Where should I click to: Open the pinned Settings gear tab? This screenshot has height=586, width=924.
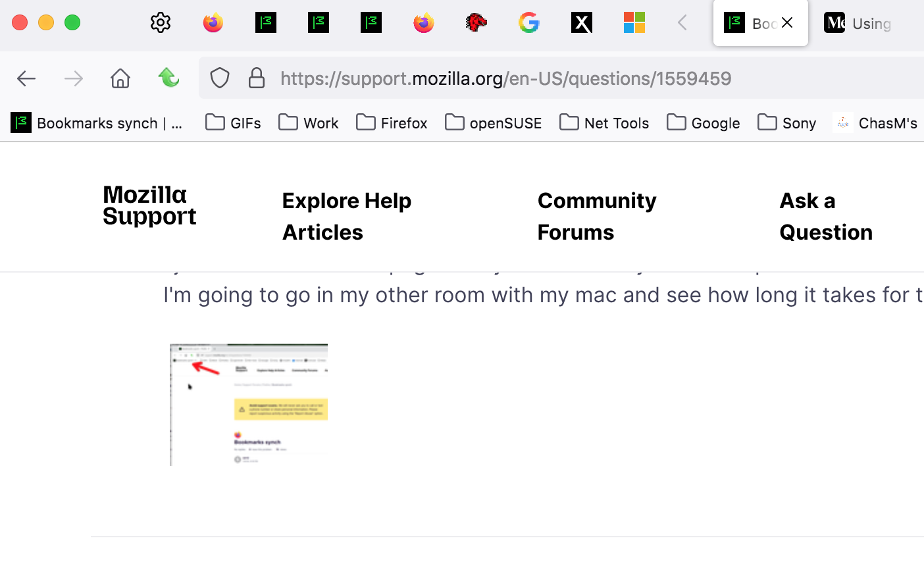(x=161, y=23)
